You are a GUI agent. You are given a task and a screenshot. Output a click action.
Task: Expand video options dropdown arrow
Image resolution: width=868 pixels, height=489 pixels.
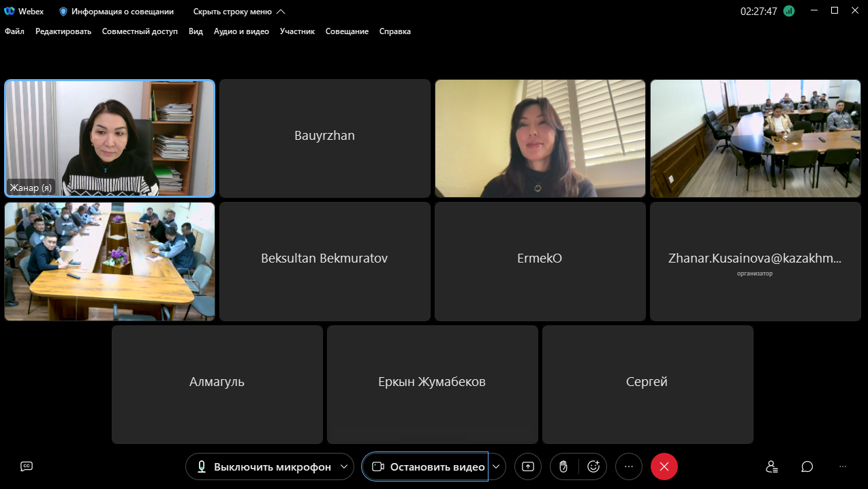tap(496, 467)
